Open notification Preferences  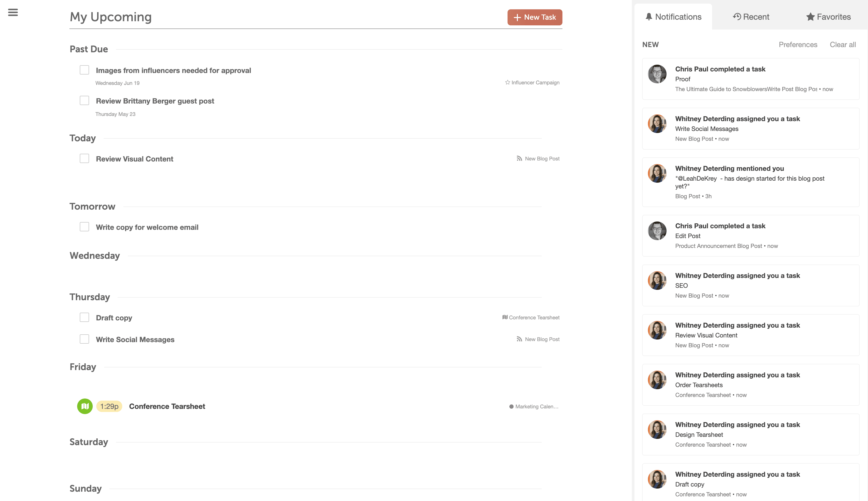coord(798,45)
